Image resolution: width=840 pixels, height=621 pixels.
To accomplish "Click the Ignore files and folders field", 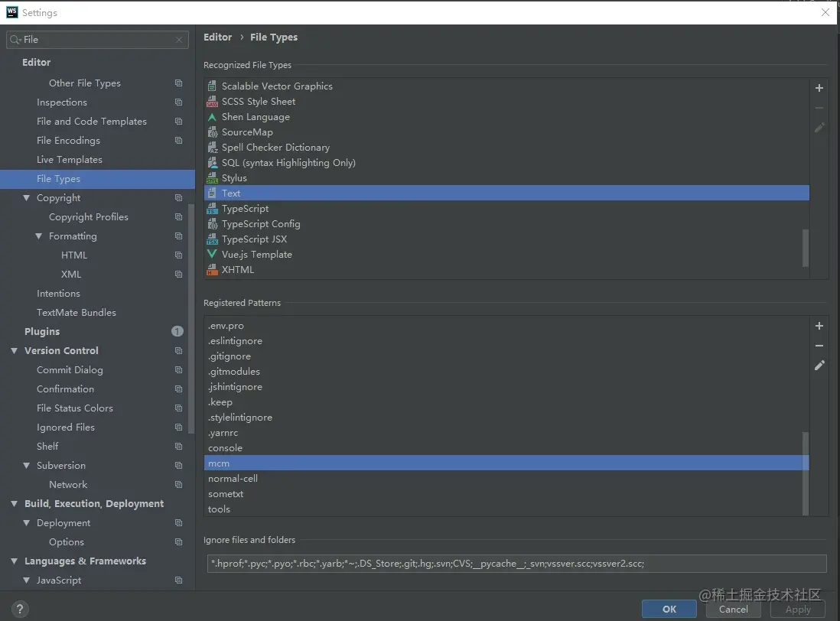I will 517,563.
